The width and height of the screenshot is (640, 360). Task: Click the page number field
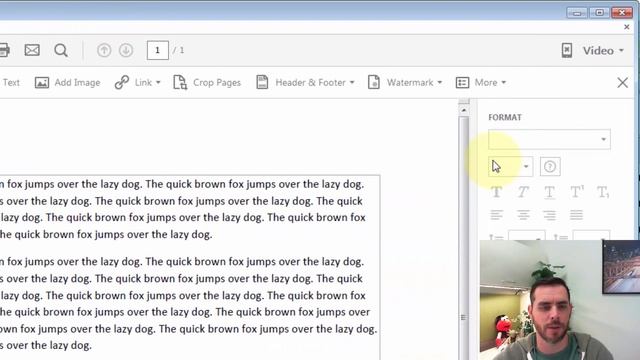click(158, 50)
